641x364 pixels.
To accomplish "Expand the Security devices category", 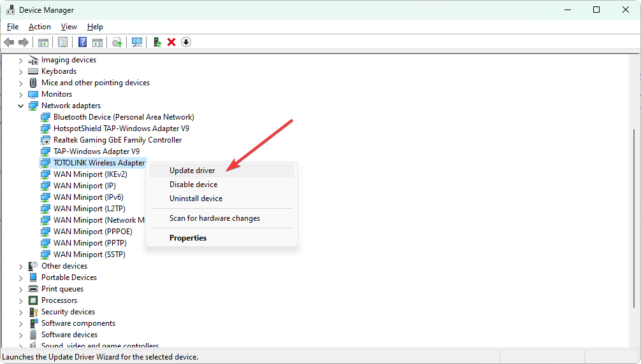I will 20,312.
